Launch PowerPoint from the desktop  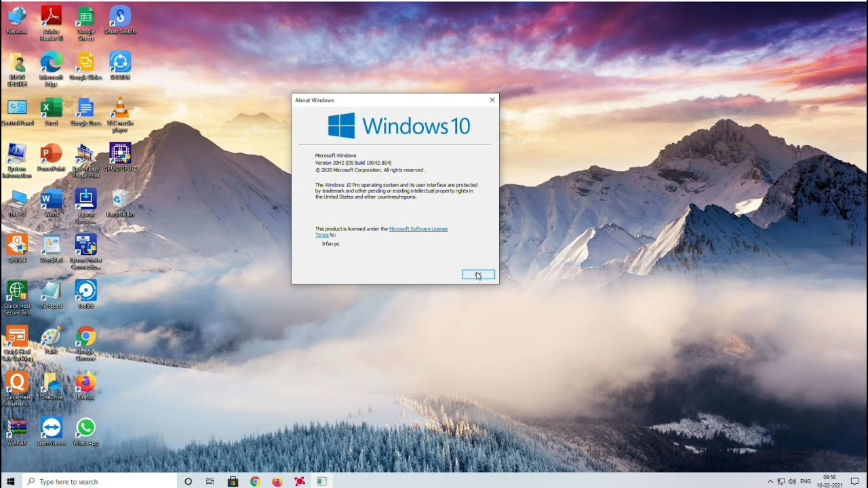52,157
